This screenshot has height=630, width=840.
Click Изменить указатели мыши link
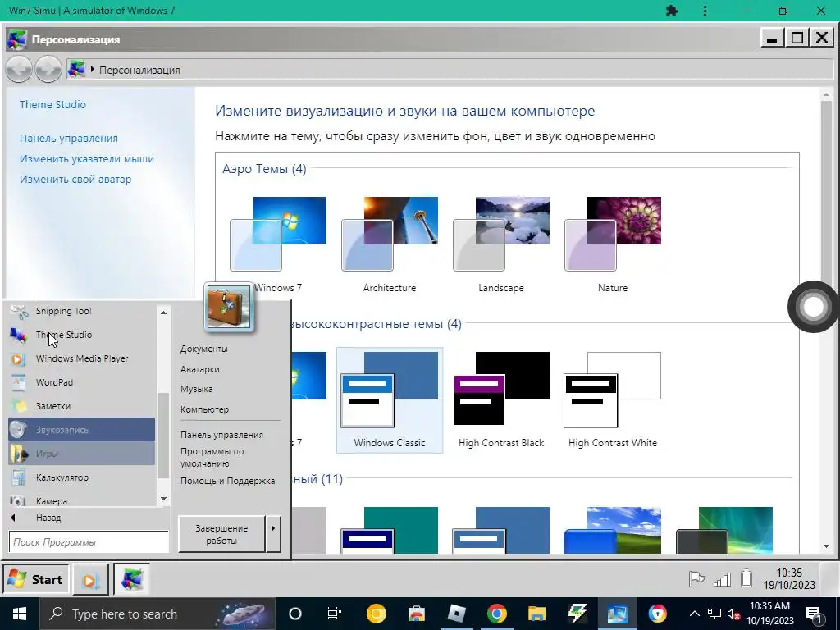(x=87, y=158)
